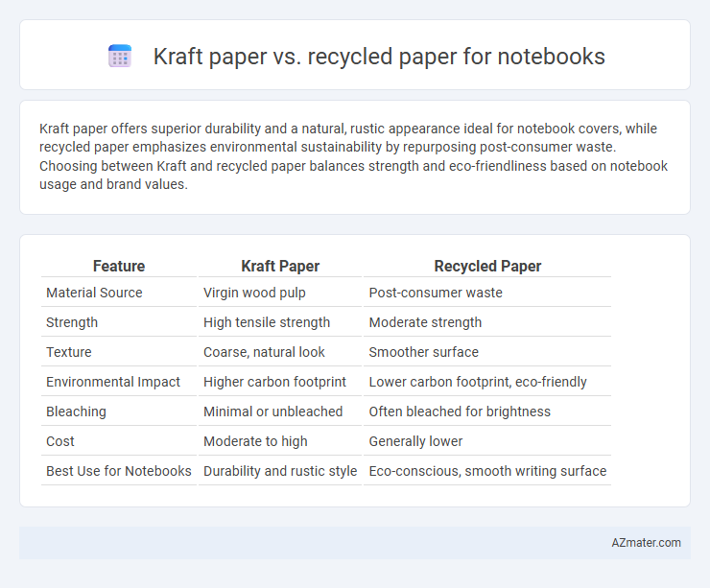Click the 'Recycled Paper' column header
Viewport: 710px width, 588px height.
point(487,266)
